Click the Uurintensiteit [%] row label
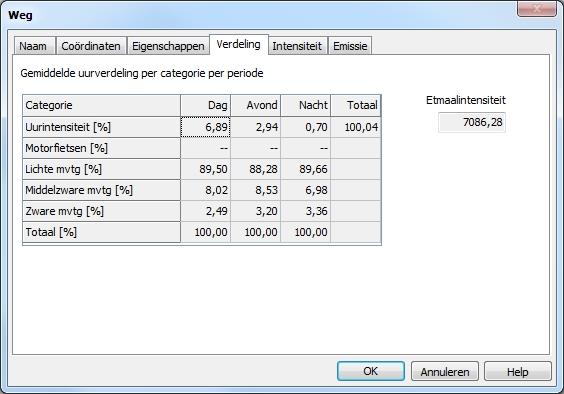Screen dimensions: 564x394 [x=101, y=127]
